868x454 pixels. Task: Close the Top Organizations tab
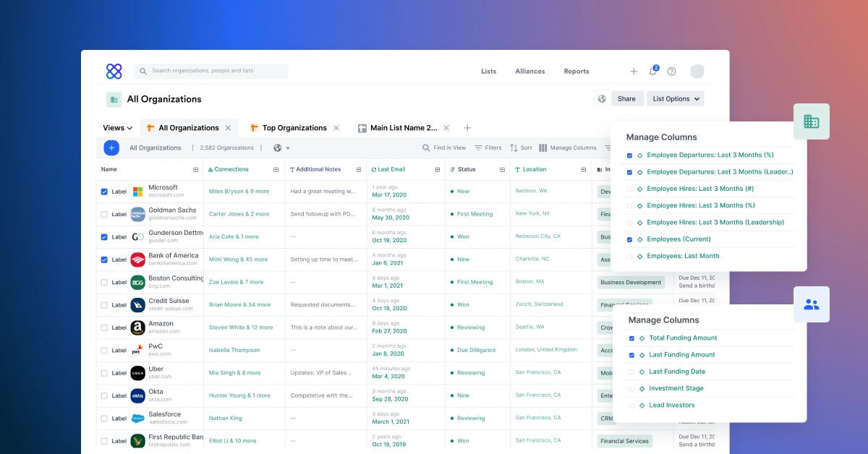336,128
